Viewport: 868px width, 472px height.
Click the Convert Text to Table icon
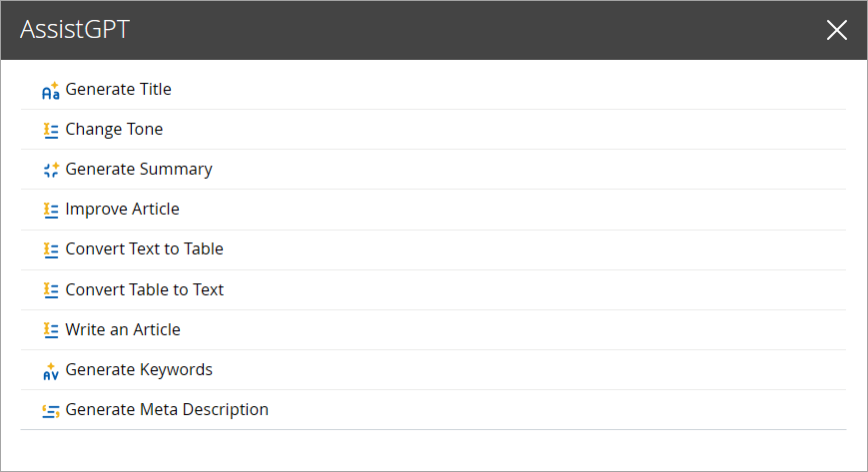pyautogui.click(x=51, y=249)
